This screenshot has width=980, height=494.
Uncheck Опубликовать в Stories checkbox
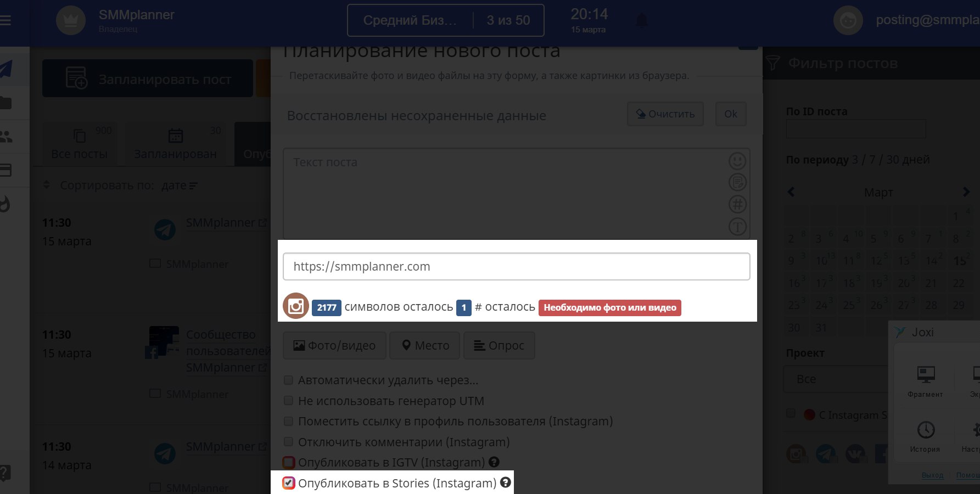coord(289,482)
